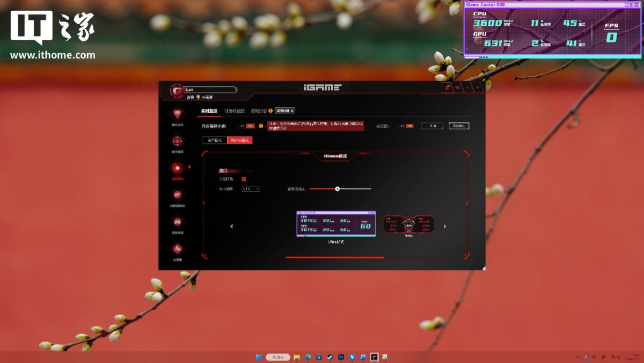This screenshot has height=363, width=644.
Task: Adjust the background transparency slider handle
Action: [x=337, y=188]
